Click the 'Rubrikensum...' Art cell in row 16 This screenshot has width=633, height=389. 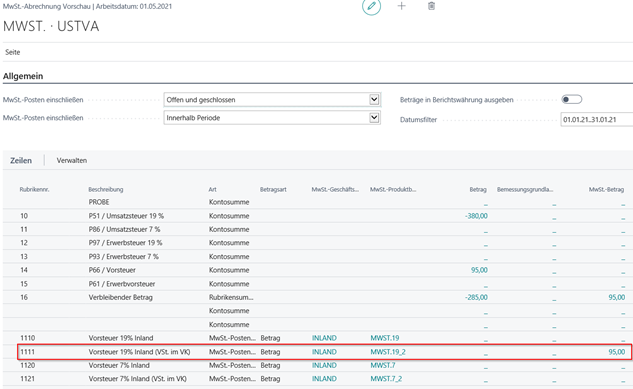point(231,297)
